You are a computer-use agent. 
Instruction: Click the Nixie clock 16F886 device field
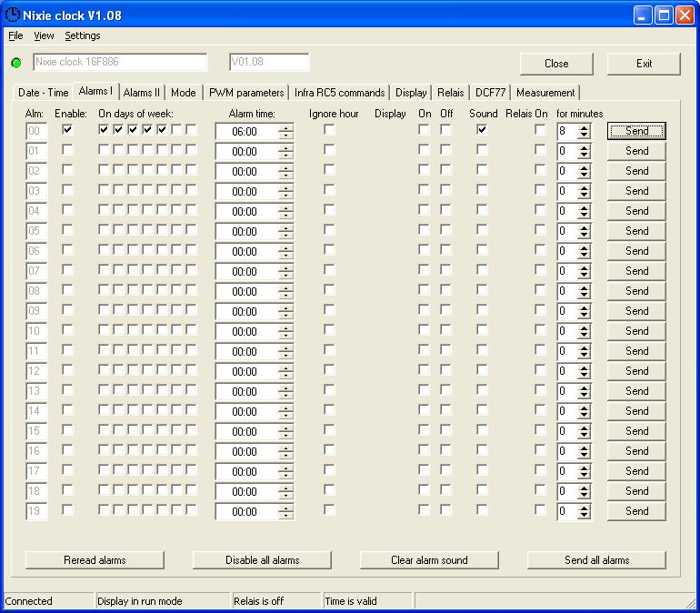click(x=120, y=62)
